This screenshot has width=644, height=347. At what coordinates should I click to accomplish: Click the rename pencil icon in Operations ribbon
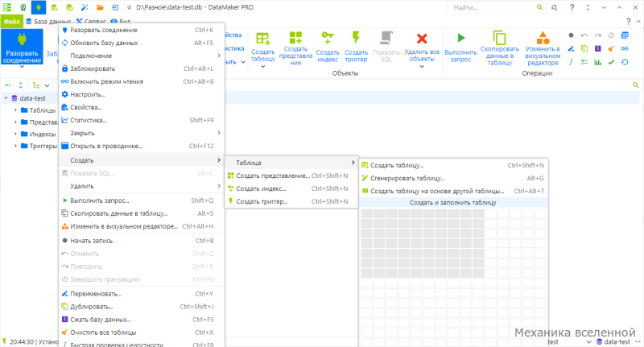571,49
